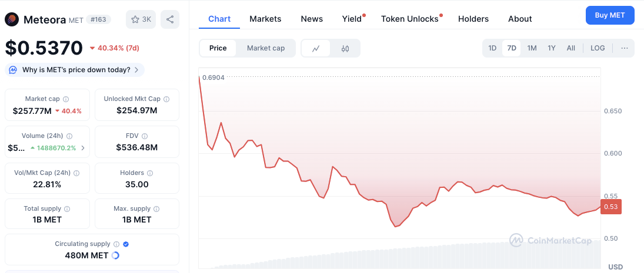644x273 pixels.
Task: Toggle the LOG scale option
Action: point(598,48)
